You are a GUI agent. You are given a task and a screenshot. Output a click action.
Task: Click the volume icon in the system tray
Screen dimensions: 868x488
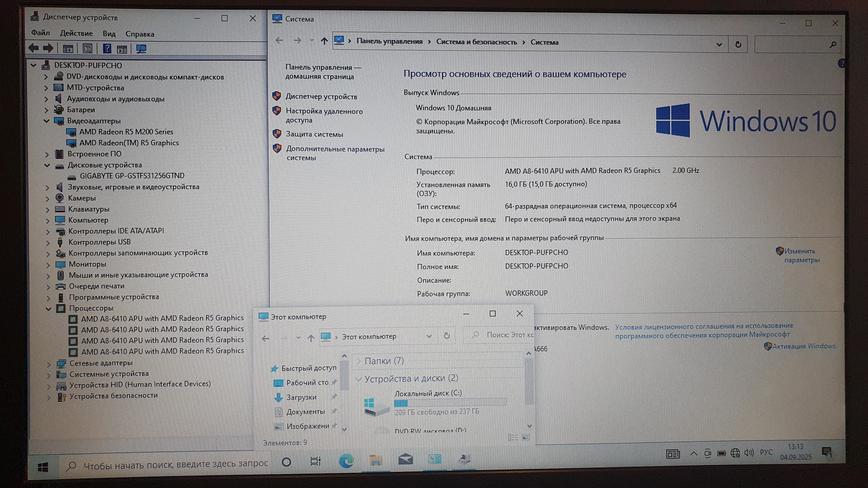[748, 453]
